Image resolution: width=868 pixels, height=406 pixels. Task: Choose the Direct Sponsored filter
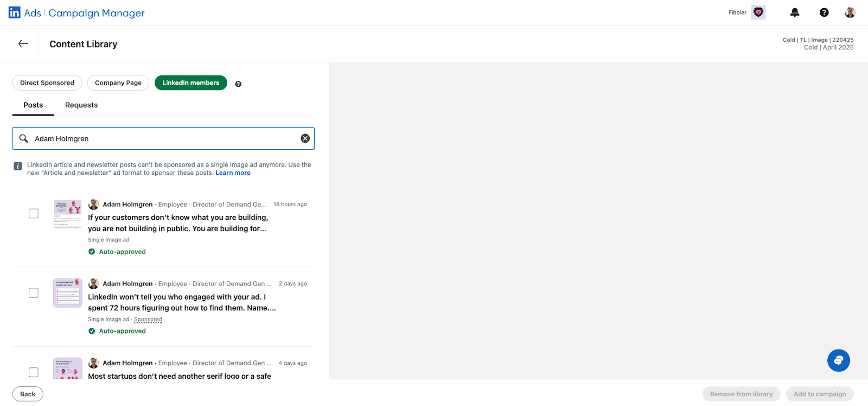(47, 83)
